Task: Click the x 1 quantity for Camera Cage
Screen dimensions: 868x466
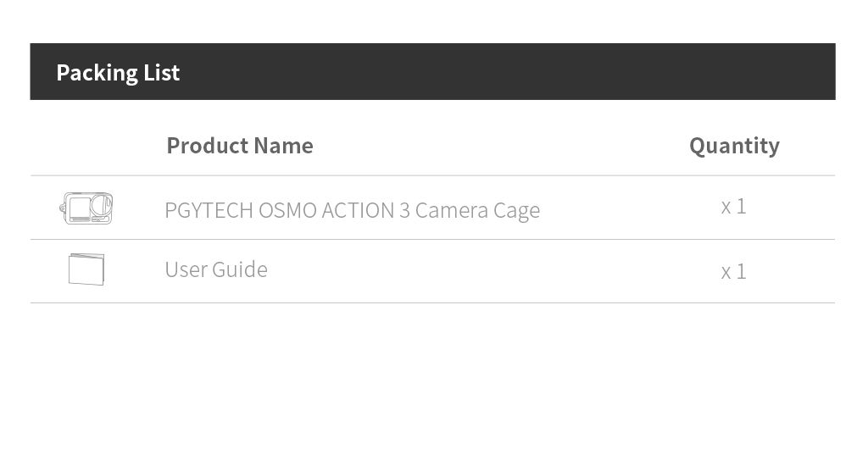Action: click(x=733, y=207)
